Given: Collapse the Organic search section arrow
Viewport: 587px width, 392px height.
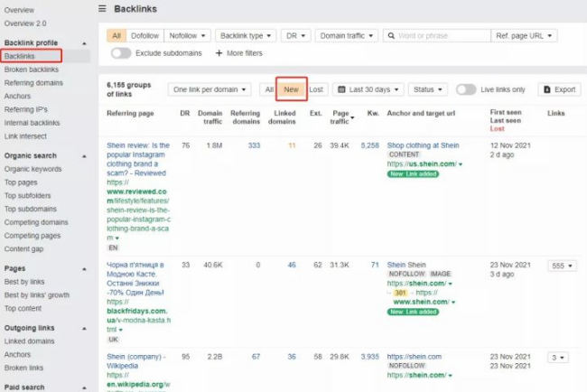Looking at the screenshot, I should click(84, 155).
